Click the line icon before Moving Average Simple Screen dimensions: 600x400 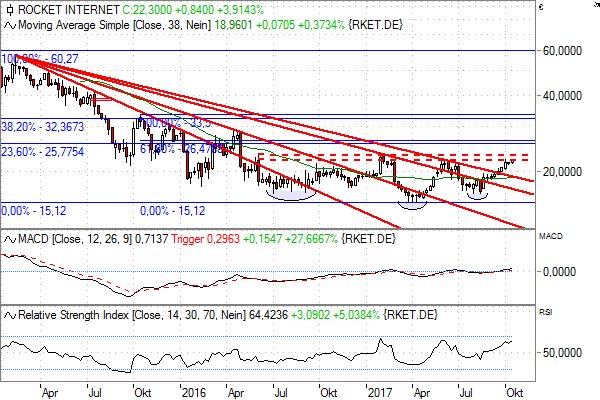tap(10, 26)
